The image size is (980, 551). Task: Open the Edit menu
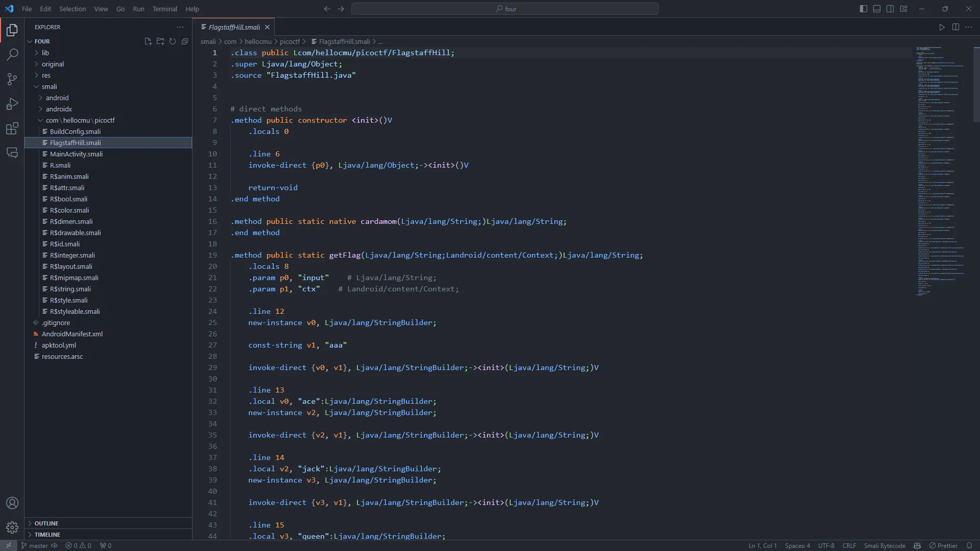[x=45, y=9]
